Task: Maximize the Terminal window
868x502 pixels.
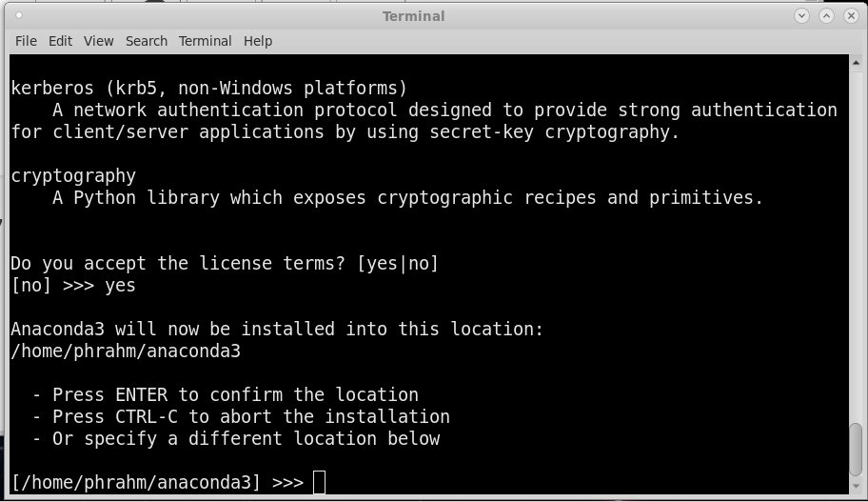Action: point(826,16)
